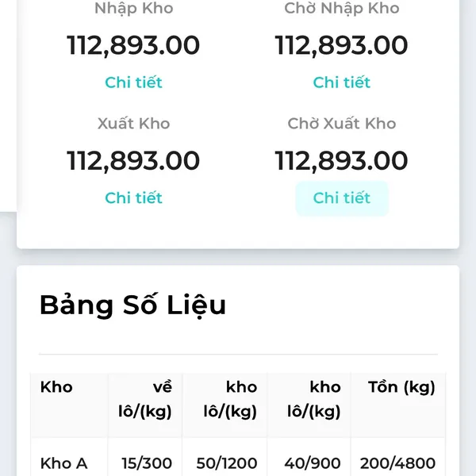Click the về lô/(kg) column header
This screenshot has width=476, height=476.
tap(147, 399)
